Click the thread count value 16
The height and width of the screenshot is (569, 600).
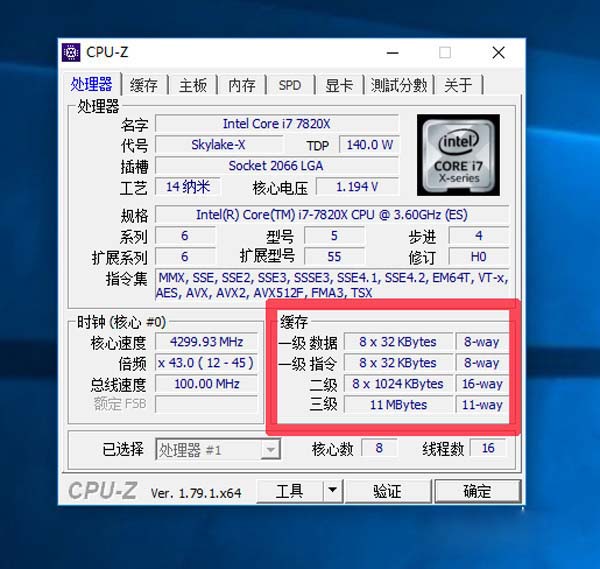click(x=488, y=448)
